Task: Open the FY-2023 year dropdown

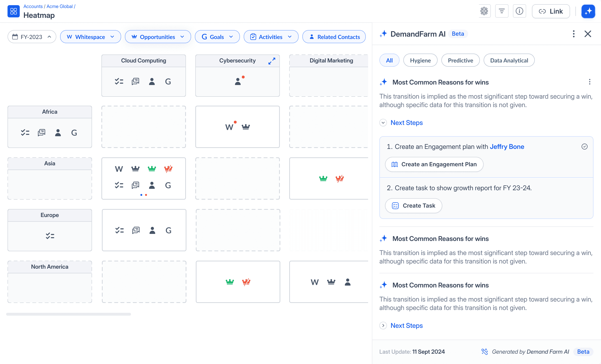Action: pyautogui.click(x=32, y=37)
